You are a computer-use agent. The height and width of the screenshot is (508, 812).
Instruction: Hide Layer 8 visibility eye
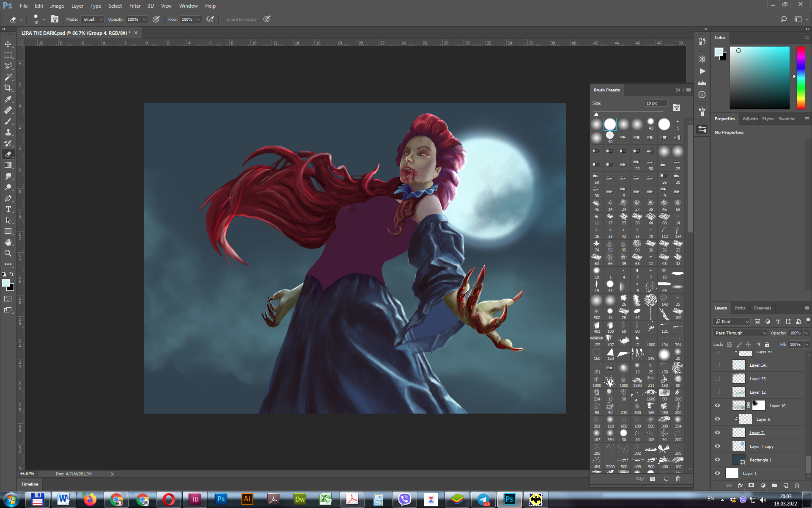tap(717, 419)
